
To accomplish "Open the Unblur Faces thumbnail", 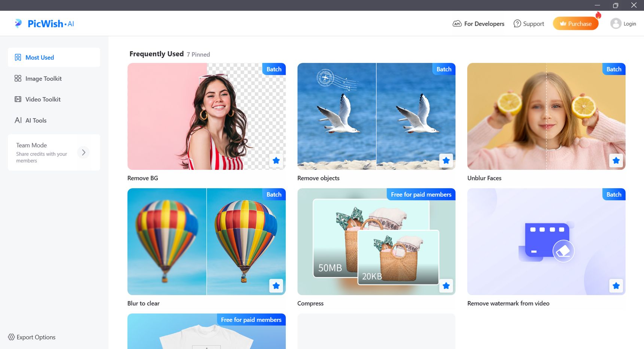I will [546, 116].
